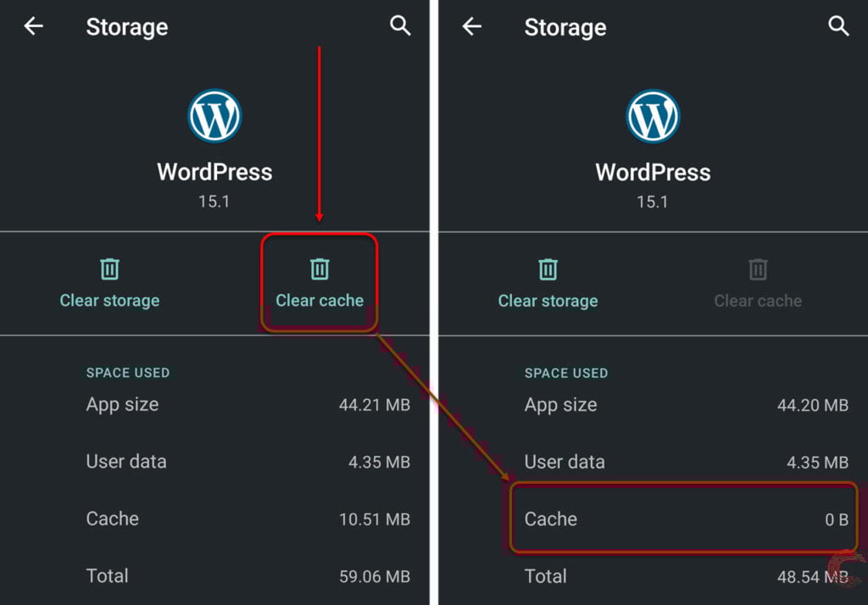
Task: Tap User data row on right screen
Action: tap(687, 462)
